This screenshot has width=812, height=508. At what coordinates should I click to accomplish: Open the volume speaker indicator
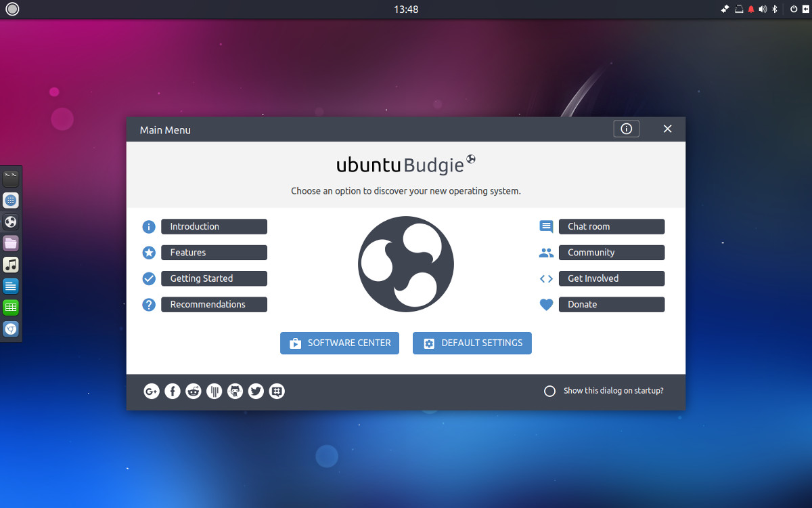[x=763, y=9]
